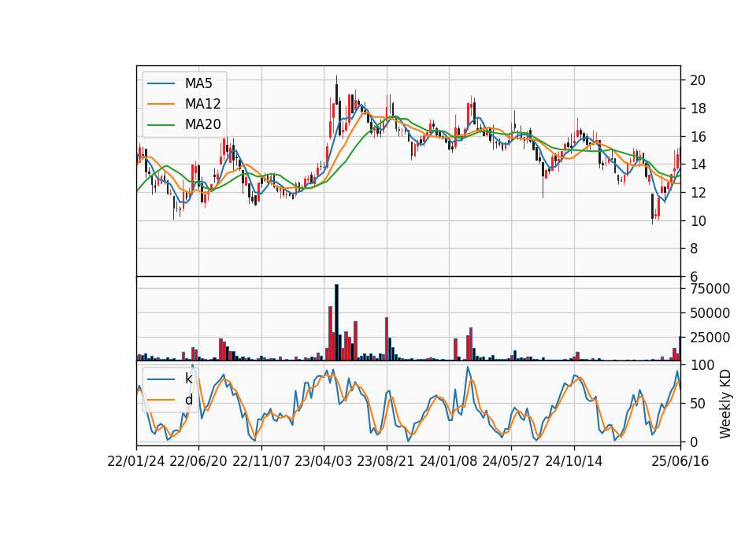Click the price axis value 12
Screen dimensions: 756x543
pyautogui.click(x=698, y=193)
